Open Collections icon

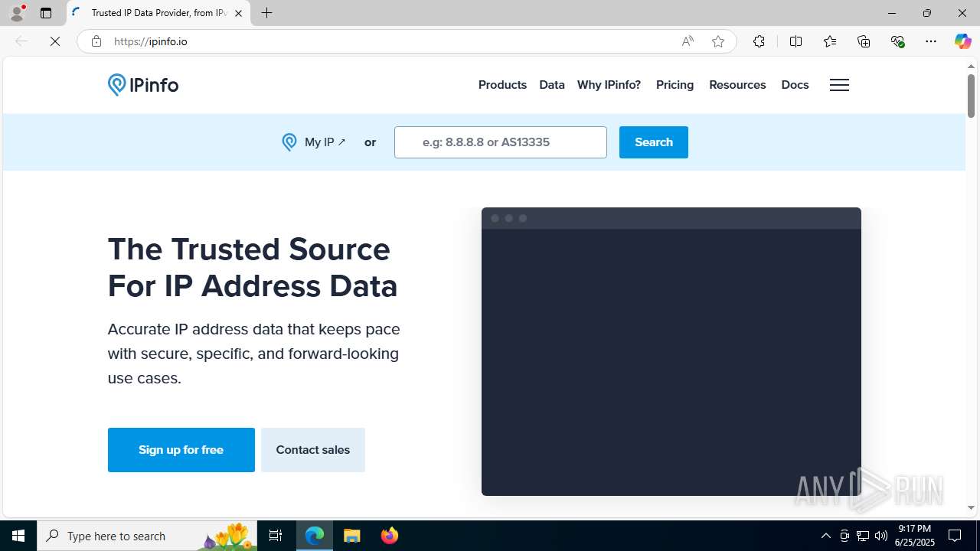point(864,41)
